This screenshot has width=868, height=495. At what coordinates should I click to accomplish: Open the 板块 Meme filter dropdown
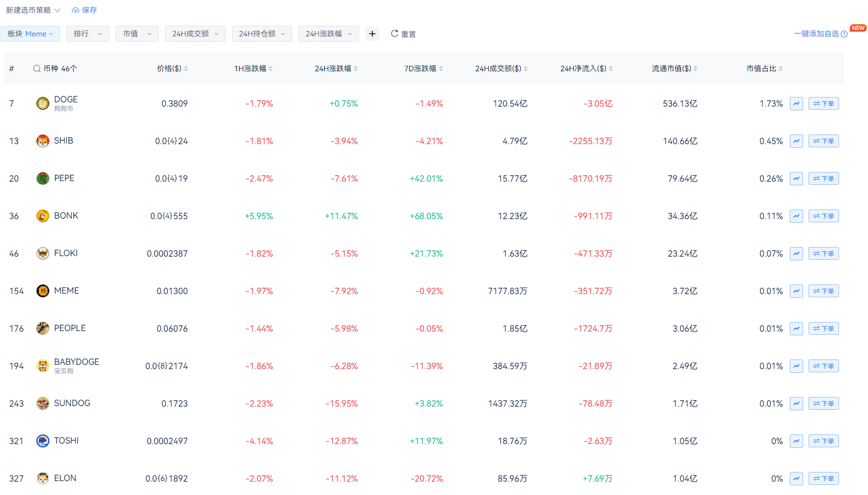click(x=30, y=34)
